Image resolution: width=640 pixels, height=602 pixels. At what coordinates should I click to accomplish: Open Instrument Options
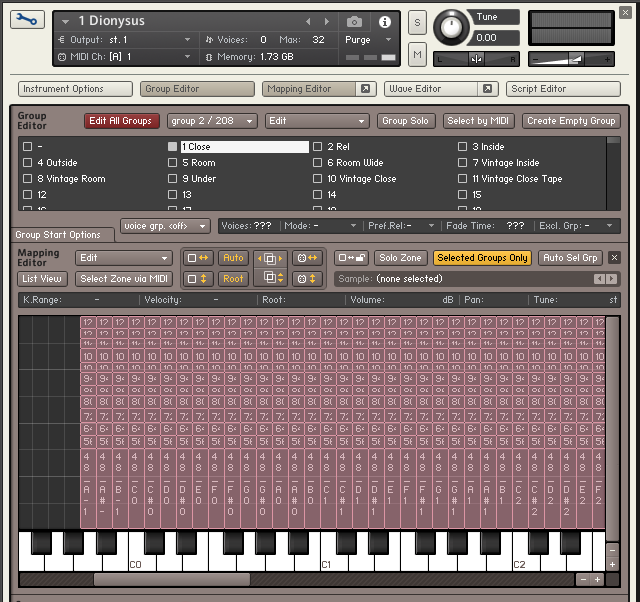pyautogui.click(x=75, y=89)
